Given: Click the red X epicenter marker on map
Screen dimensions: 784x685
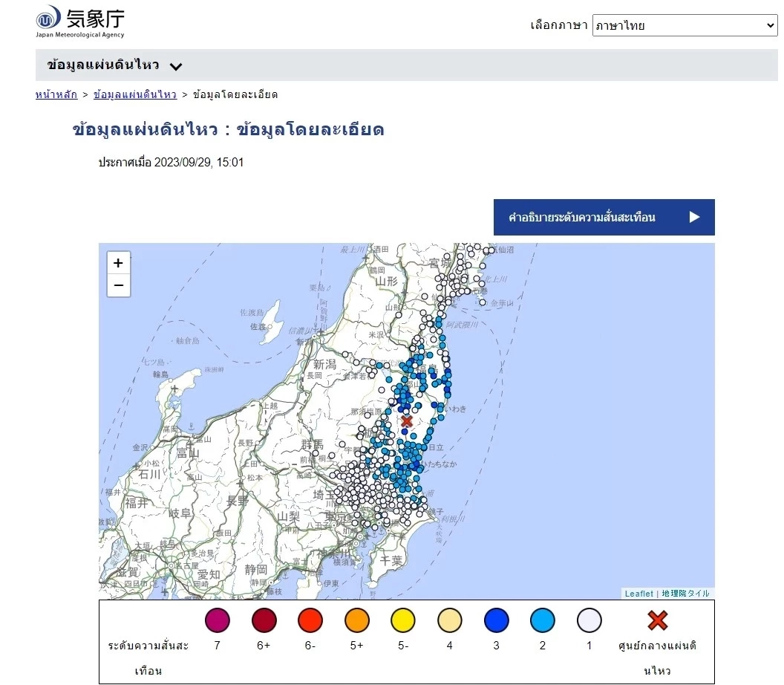Looking at the screenshot, I should pyautogui.click(x=407, y=421).
